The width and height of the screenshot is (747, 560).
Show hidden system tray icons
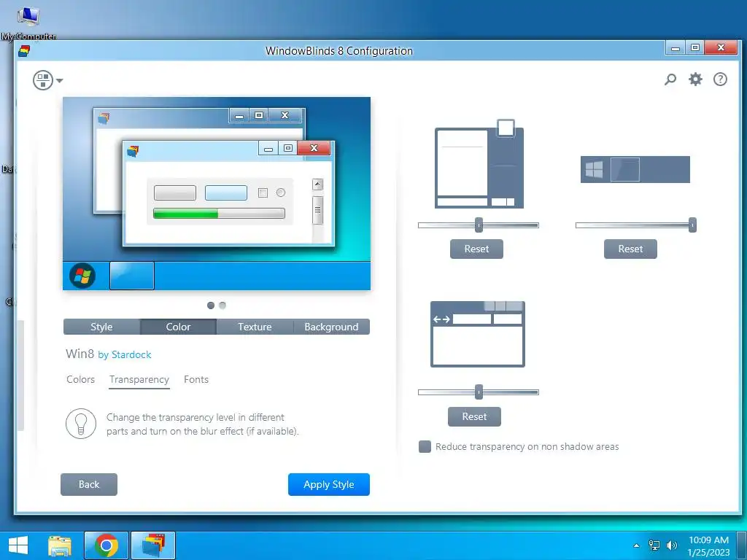636,545
